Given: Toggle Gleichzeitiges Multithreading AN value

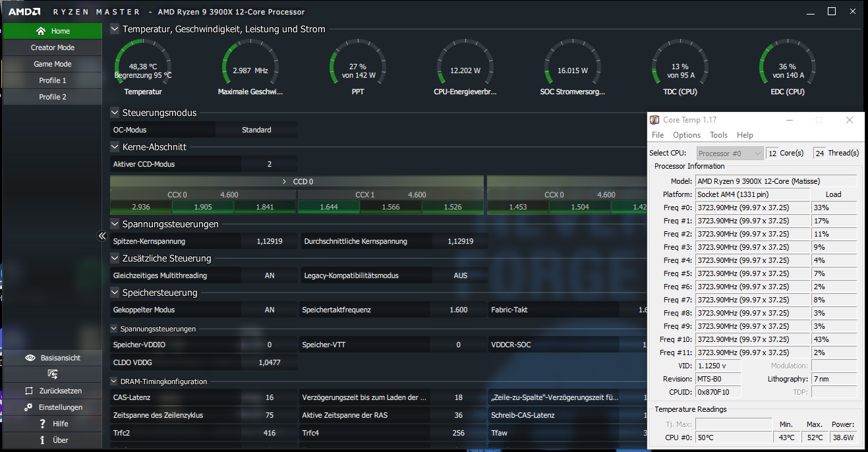Looking at the screenshot, I should [270, 275].
